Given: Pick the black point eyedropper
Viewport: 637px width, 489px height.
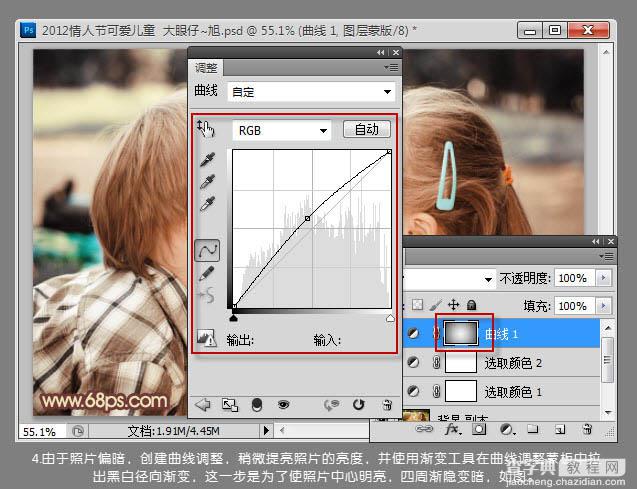Looking at the screenshot, I should pos(207,160).
